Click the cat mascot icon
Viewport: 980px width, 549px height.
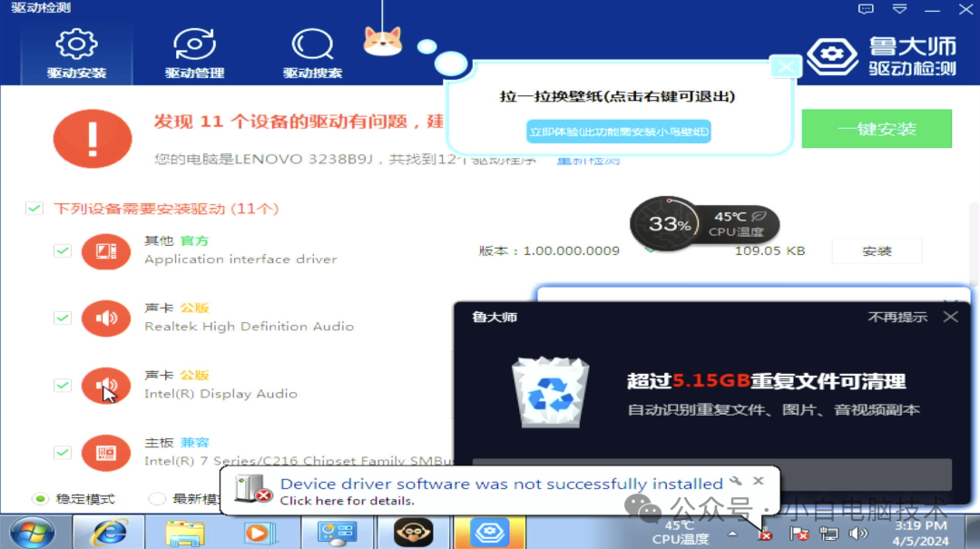[x=383, y=41]
